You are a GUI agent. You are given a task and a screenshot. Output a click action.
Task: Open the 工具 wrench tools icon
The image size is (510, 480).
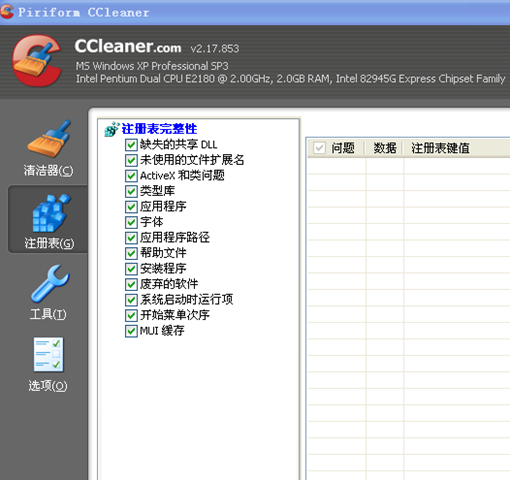click(x=50, y=284)
